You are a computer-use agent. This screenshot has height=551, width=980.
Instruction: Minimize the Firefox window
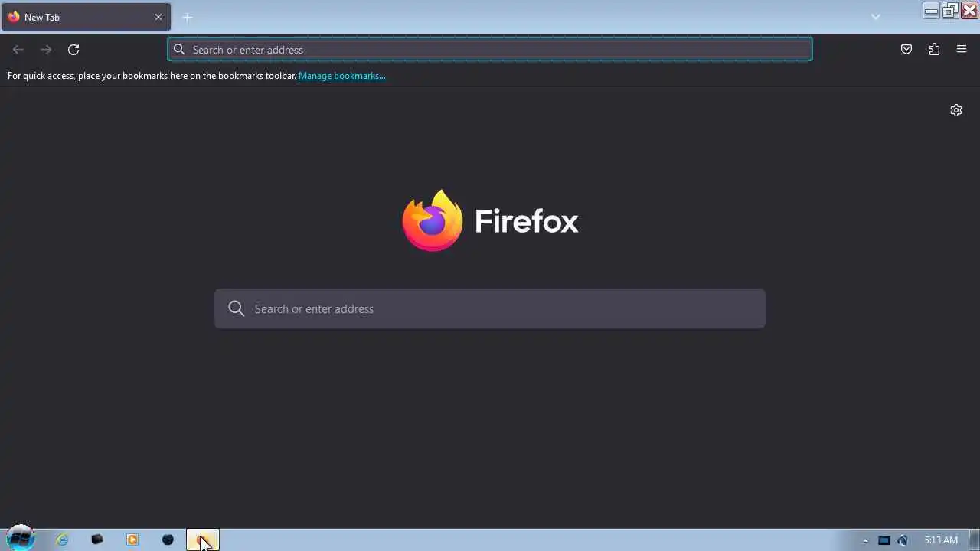point(931,10)
